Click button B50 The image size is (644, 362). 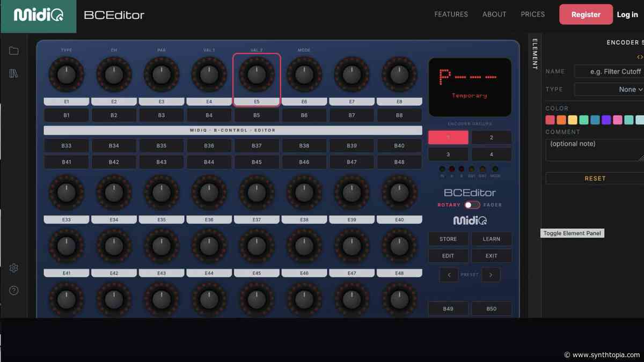(x=492, y=309)
